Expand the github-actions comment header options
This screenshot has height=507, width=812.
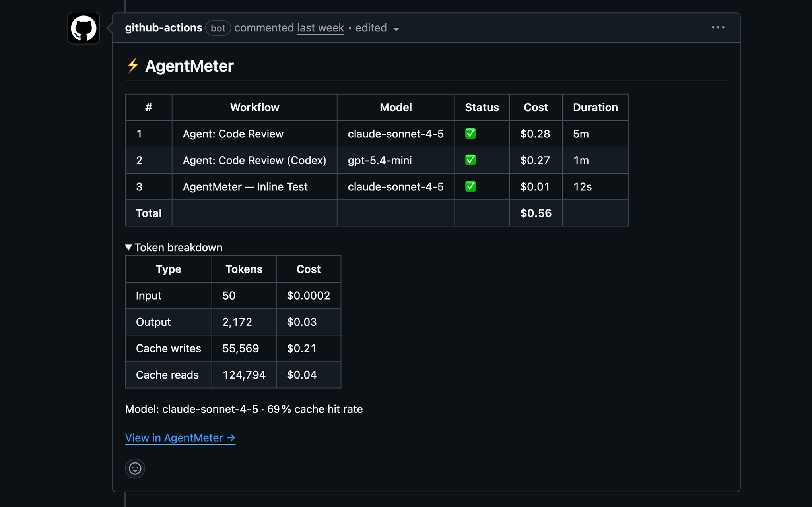(718, 27)
